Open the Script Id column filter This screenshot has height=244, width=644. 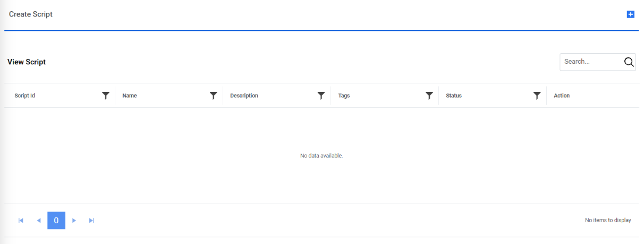[106, 96]
